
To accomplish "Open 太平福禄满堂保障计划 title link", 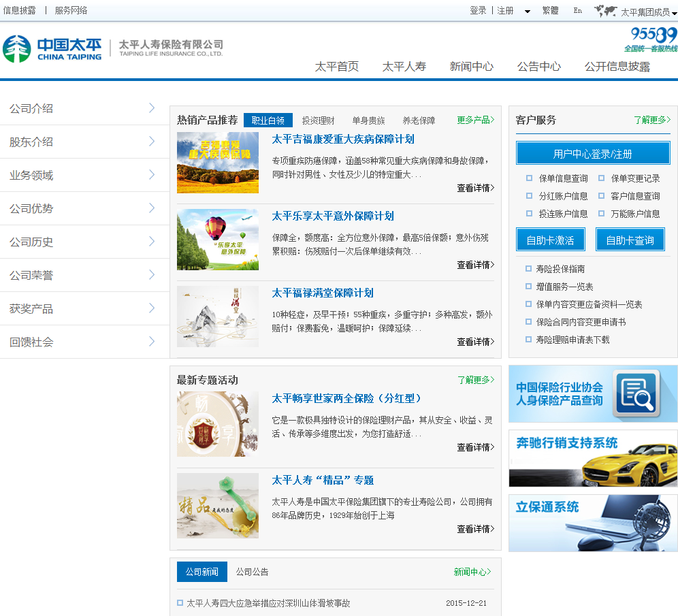I will 323,293.
